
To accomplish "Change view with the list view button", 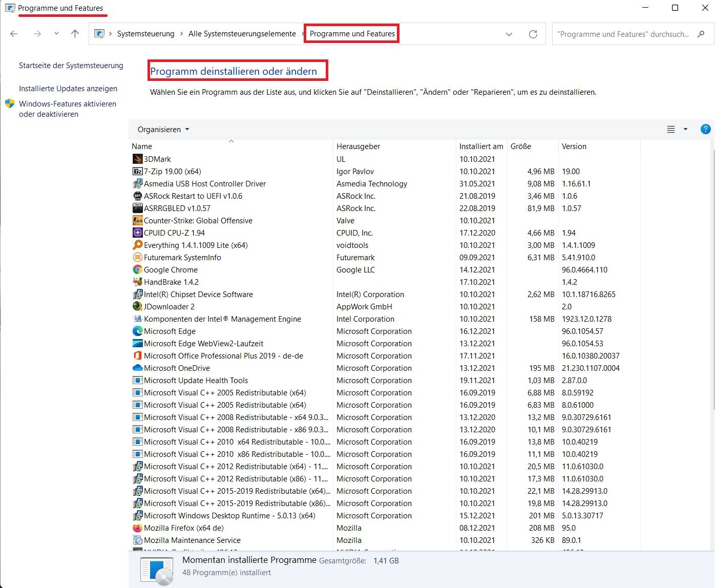I will 671,130.
